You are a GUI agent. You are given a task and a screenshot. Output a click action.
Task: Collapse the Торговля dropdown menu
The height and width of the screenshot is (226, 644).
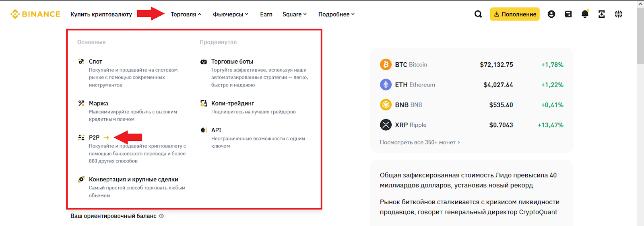point(186,14)
